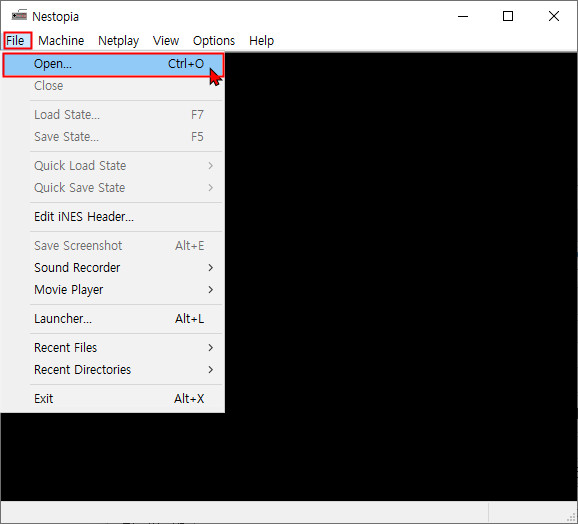Choose Launcher... menu entry
This screenshot has width=578, height=524.
click(113, 319)
